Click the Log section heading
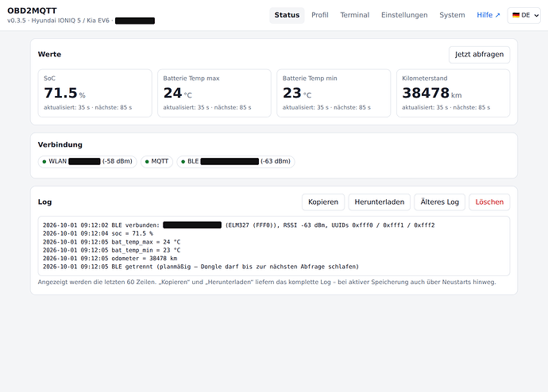This screenshot has height=392, width=548. click(x=44, y=202)
